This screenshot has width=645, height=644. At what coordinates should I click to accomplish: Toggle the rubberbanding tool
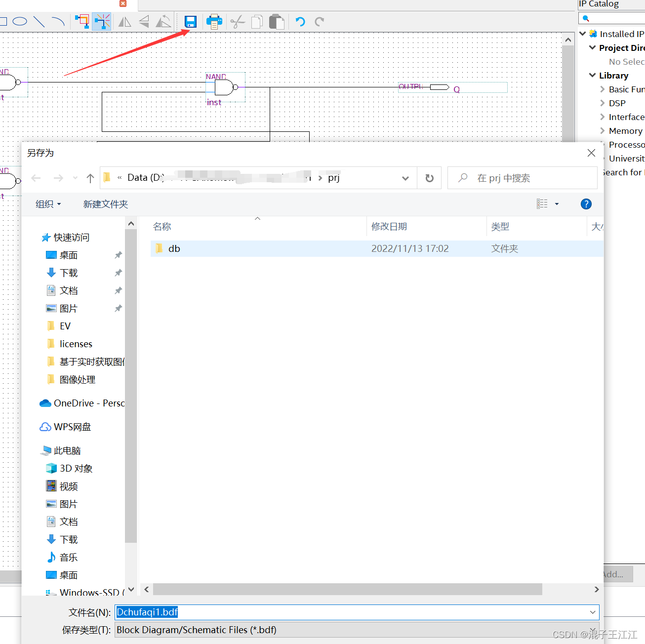[x=102, y=22]
